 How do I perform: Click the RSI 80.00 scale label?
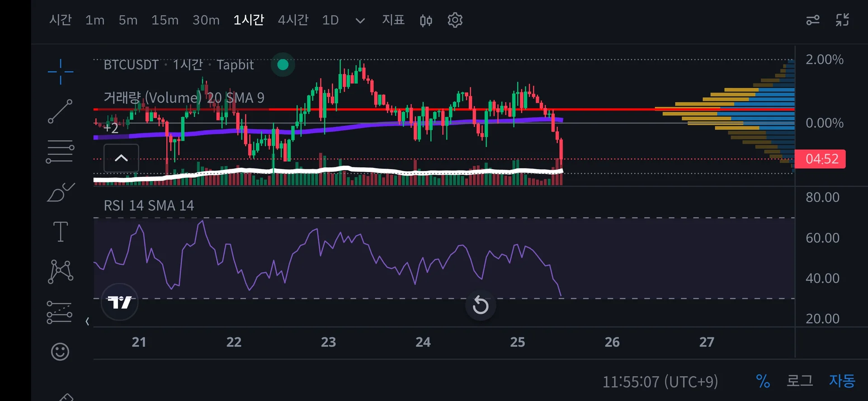click(823, 197)
